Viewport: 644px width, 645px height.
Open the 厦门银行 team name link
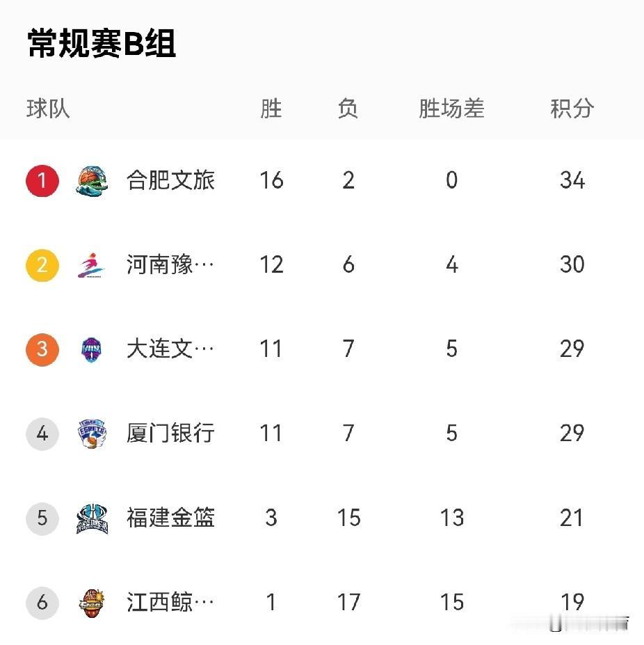pos(171,433)
